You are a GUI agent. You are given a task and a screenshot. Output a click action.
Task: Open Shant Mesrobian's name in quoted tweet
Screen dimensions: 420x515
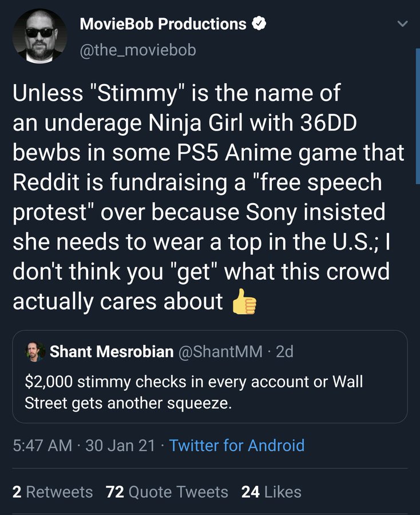pos(112,351)
